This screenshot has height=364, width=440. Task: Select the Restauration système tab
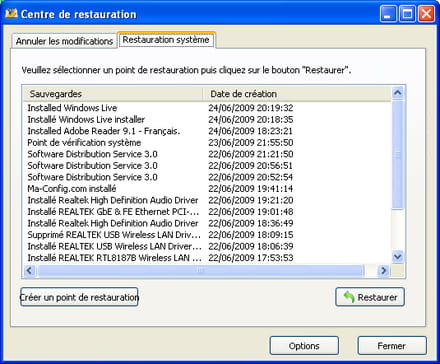166,40
